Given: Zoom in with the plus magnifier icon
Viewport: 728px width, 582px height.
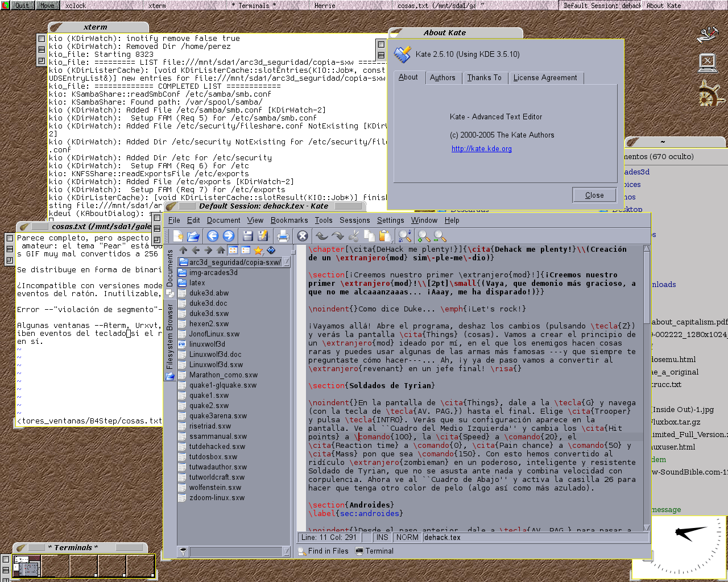Looking at the screenshot, I should 424,236.
